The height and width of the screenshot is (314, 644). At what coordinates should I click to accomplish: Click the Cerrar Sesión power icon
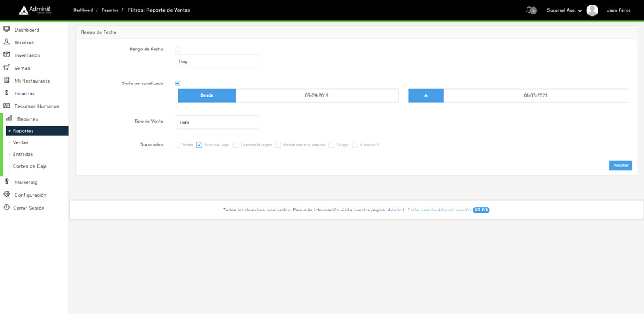click(6, 208)
